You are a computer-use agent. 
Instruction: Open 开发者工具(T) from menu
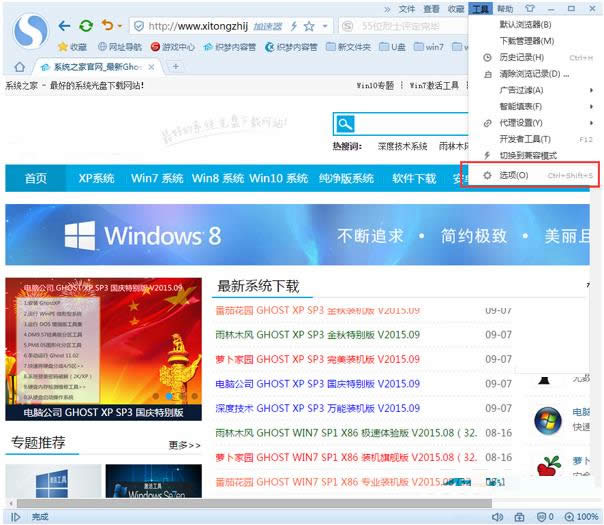[x=535, y=139]
